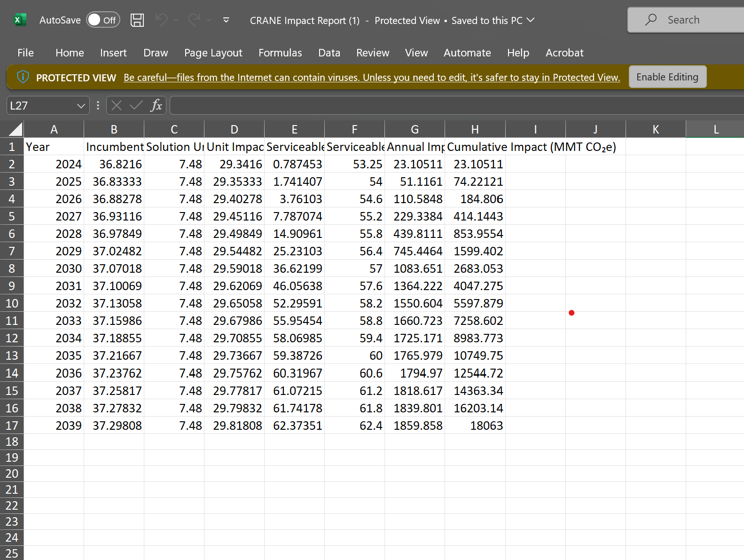Viewport: 744px width, 560px height.
Task: Open the Acrobat tab
Action: [564, 53]
